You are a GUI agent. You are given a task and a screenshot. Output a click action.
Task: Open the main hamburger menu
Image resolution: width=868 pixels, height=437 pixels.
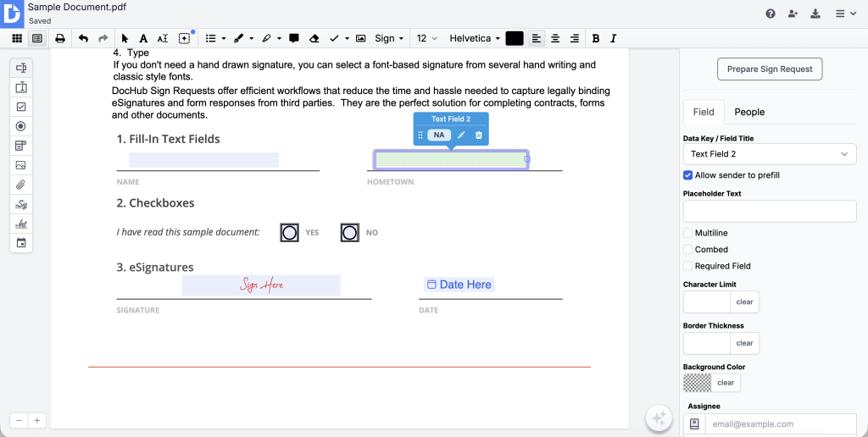(847, 14)
